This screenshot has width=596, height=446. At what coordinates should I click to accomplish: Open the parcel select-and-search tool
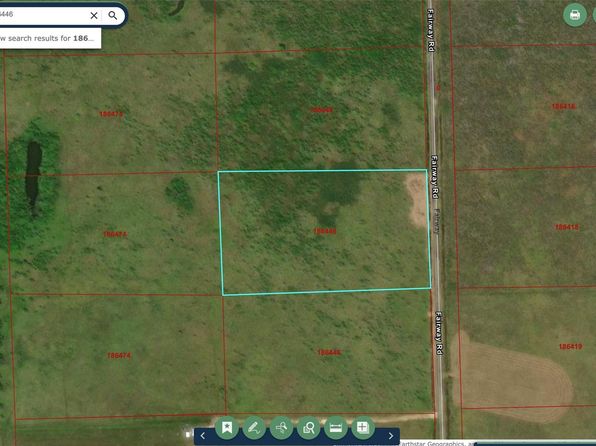pyautogui.click(x=309, y=427)
